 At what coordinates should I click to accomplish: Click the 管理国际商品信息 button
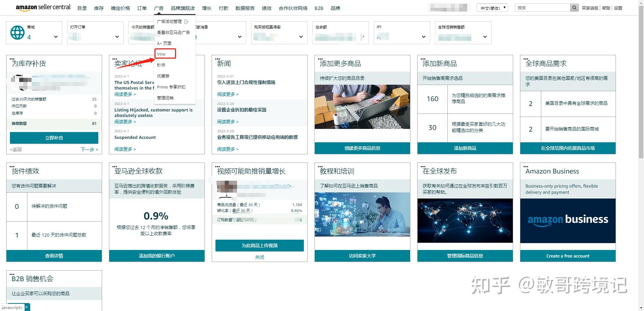tap(465, 256)
